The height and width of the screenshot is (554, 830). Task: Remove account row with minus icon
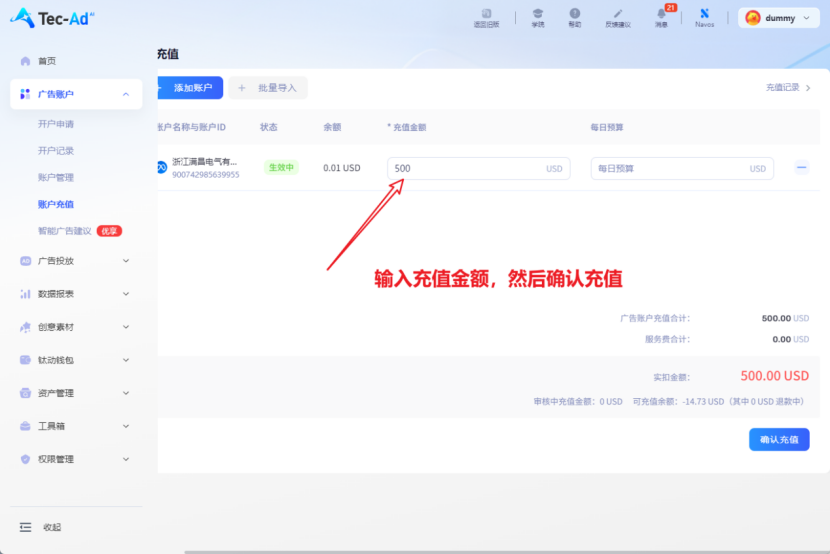tap(801, 168)
